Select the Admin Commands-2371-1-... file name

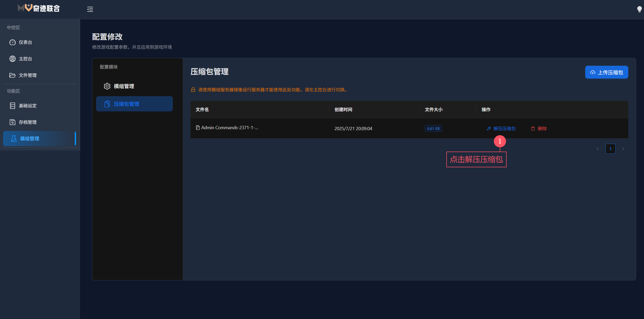[x=230, y=128]
